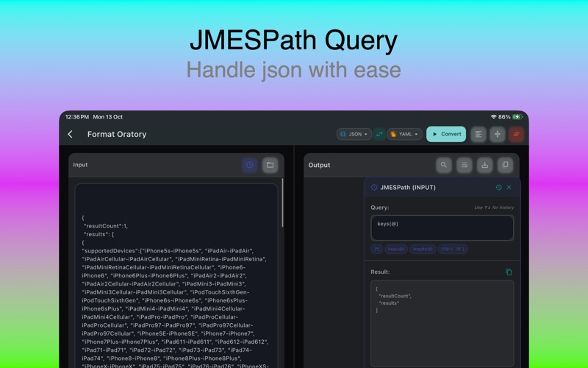Click the "resultCount":1, line in Input
Image resolution: width=588 pixels, height=368 pixels.
(106, 226)
